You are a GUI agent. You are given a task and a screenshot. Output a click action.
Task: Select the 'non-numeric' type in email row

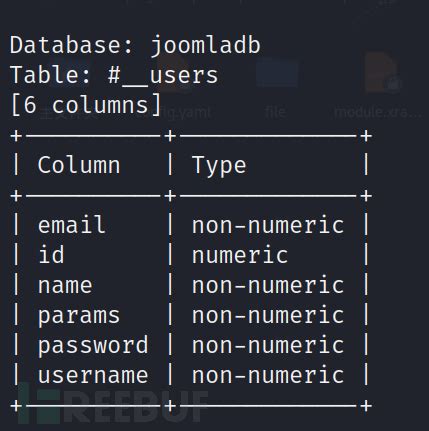point(268,225)
